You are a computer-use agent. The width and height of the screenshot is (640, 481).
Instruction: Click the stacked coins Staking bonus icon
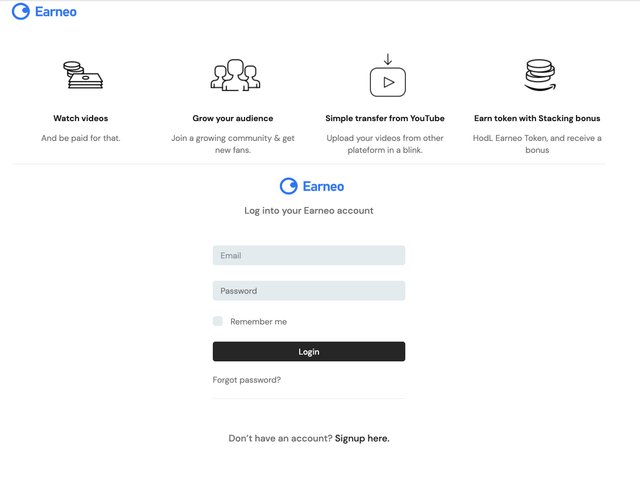point(540,75)
